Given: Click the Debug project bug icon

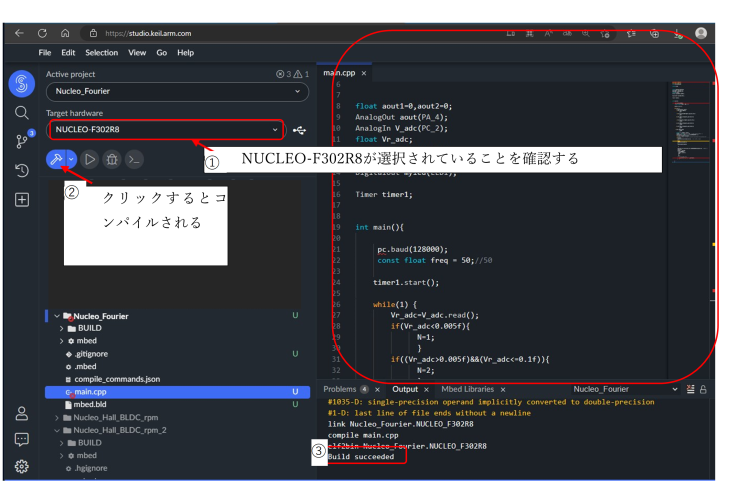Looking at the screenshot, I should tap(112, 159).
